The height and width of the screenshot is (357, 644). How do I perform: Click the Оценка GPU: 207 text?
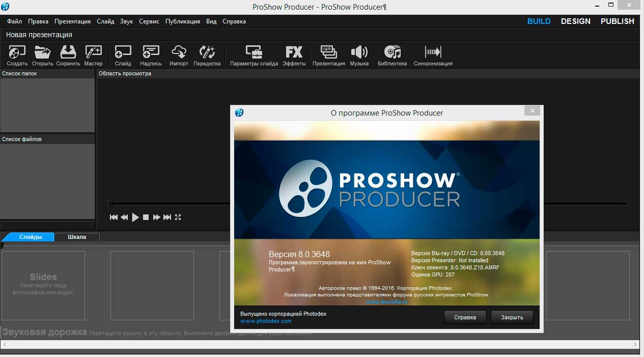pos(433,274)
